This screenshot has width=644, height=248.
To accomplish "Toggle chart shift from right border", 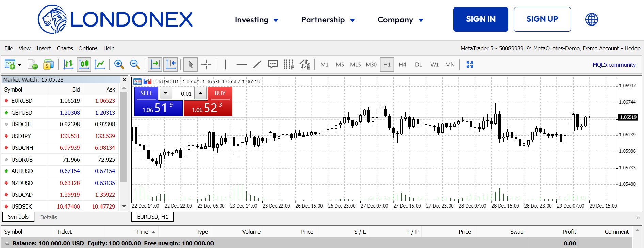I will tap(171, 64).
